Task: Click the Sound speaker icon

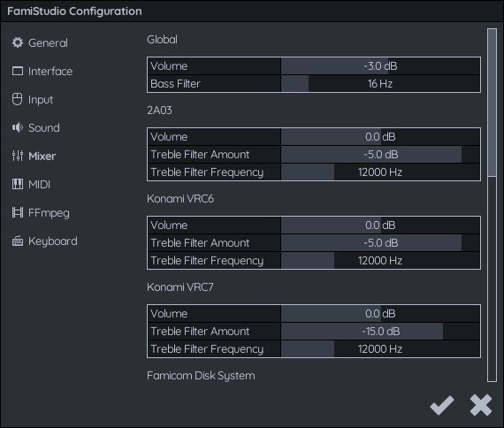Action: [18, 127]
